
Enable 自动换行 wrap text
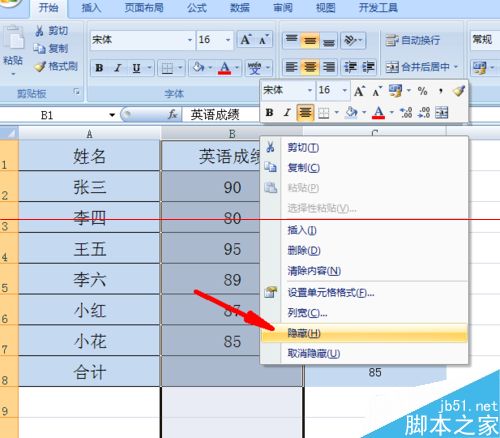coord(413,40)
